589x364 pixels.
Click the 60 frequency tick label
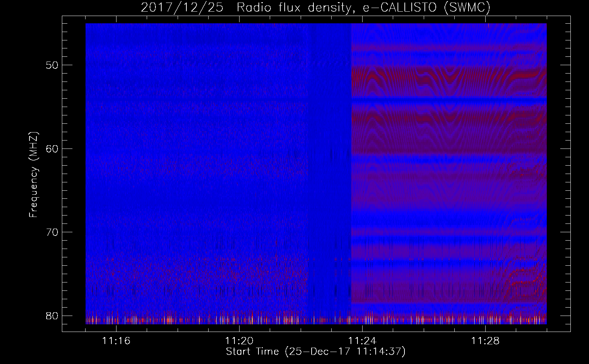coord(52,149)
